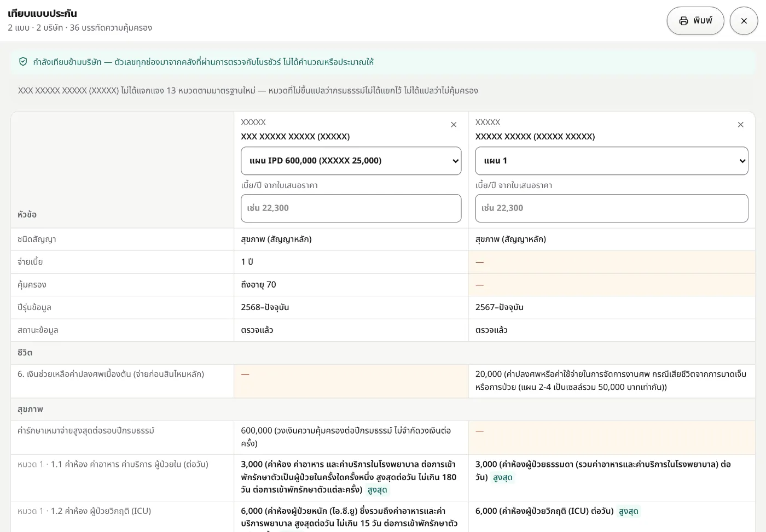Remove the XXXXX XXXXX (XXXXX XXXXX) column
The height and width of the screenshot is (532, 766).
point(740,125)
